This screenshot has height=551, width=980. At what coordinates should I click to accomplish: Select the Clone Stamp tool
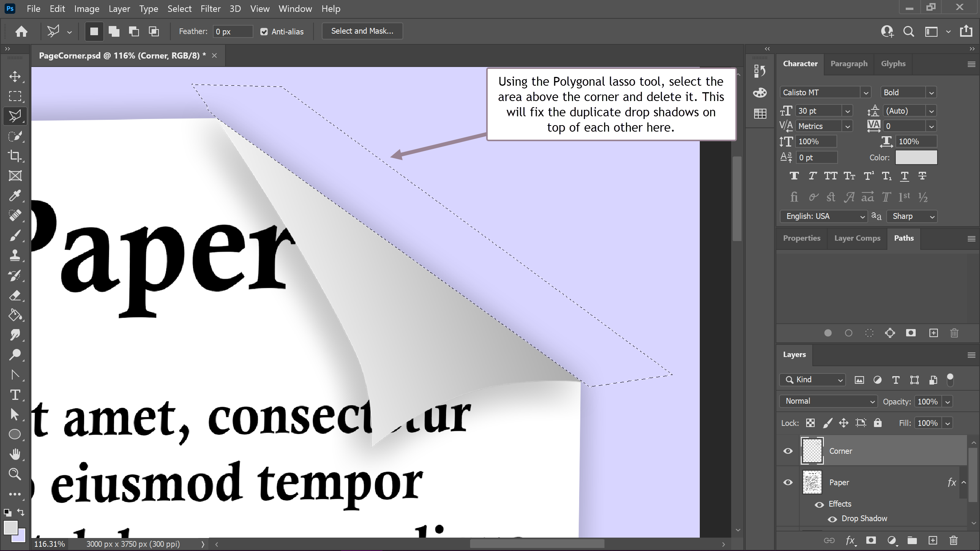[15, 255]
